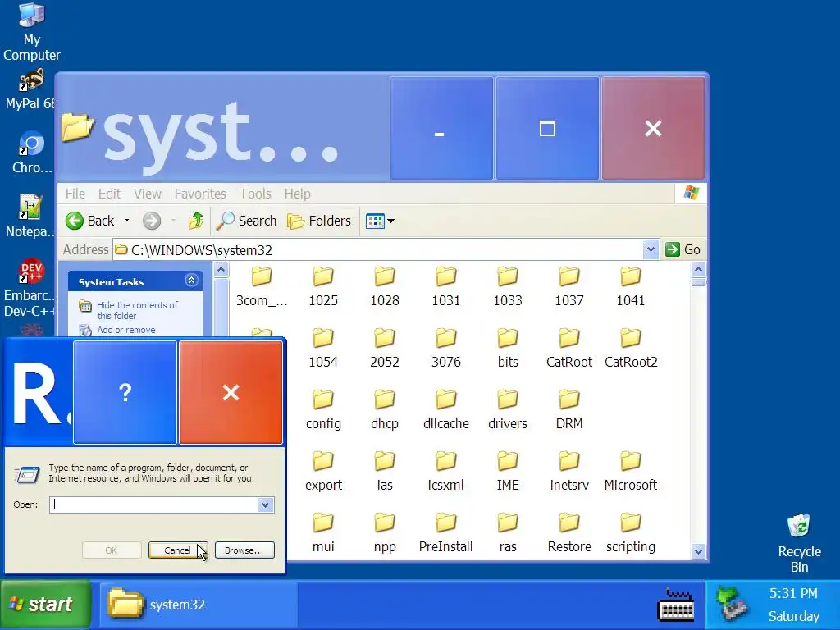This screenshot has width=840, height=630.
Task: Click the 1033 folder
Action: 507,287
